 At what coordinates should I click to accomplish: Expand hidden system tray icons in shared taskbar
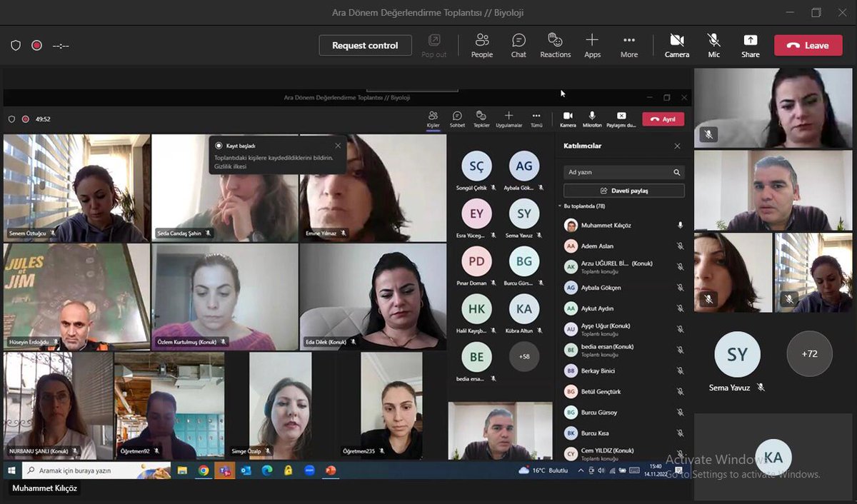pyautogui.click(x=579, y=470)
